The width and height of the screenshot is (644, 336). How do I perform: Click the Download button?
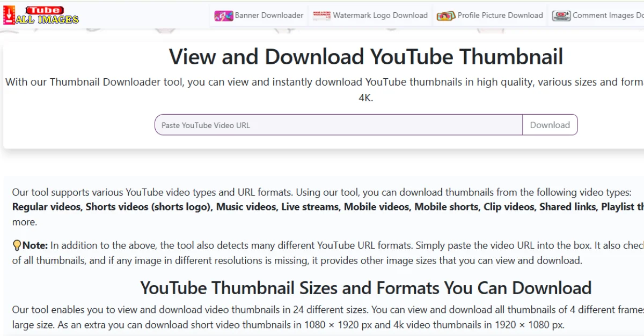[550, 125]
